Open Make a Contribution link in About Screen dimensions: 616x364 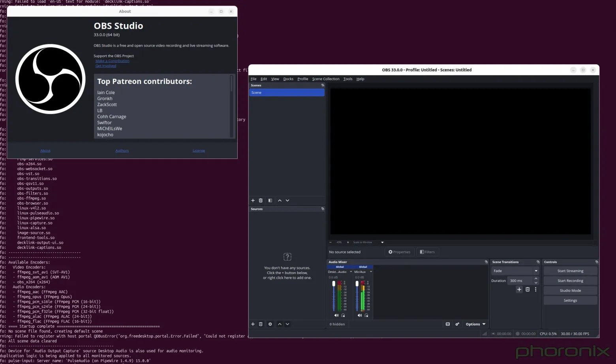click(113, 61)
